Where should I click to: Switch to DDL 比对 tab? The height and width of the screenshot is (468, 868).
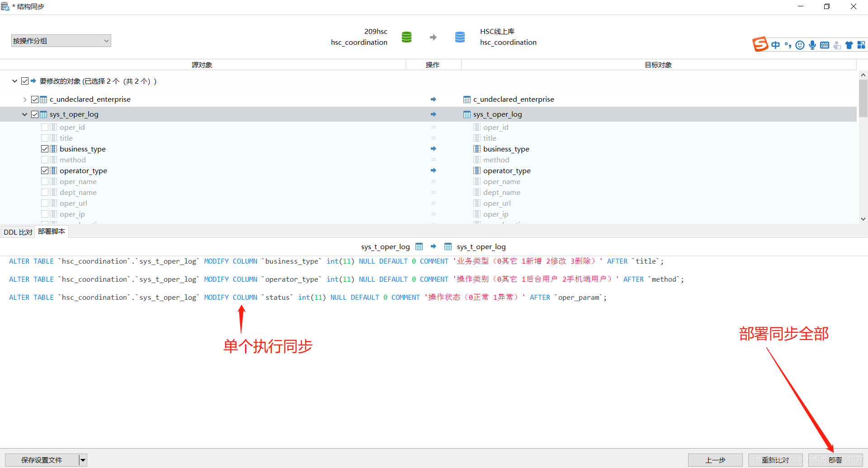pos(18,232)
